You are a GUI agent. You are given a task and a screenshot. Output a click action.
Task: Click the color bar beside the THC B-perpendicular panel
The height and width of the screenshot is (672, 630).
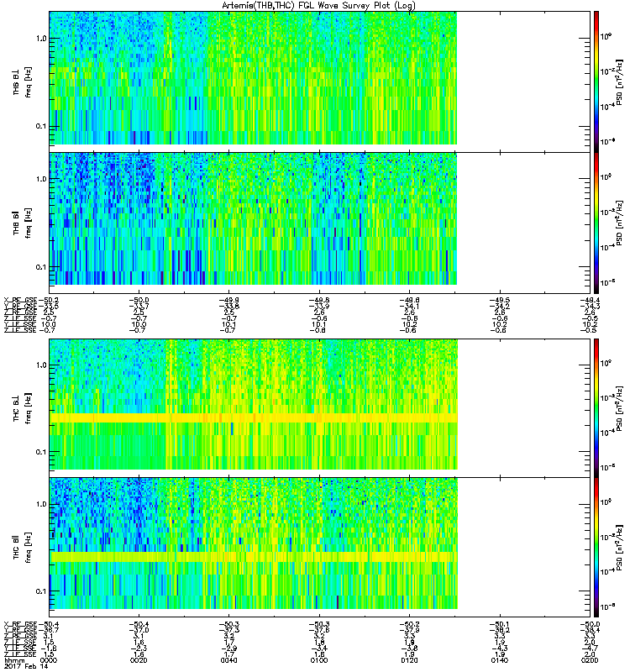tap(596, 407)
